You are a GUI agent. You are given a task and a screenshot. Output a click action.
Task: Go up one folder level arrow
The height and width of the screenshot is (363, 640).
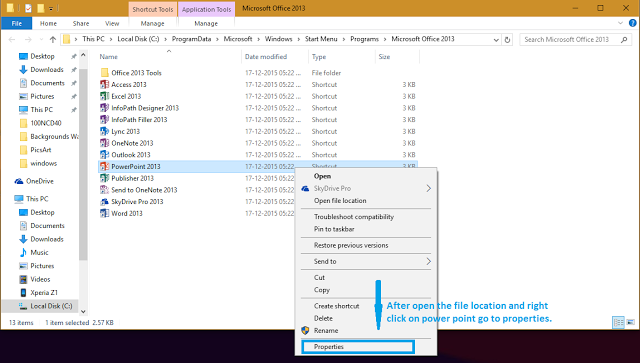pos(53,40)
